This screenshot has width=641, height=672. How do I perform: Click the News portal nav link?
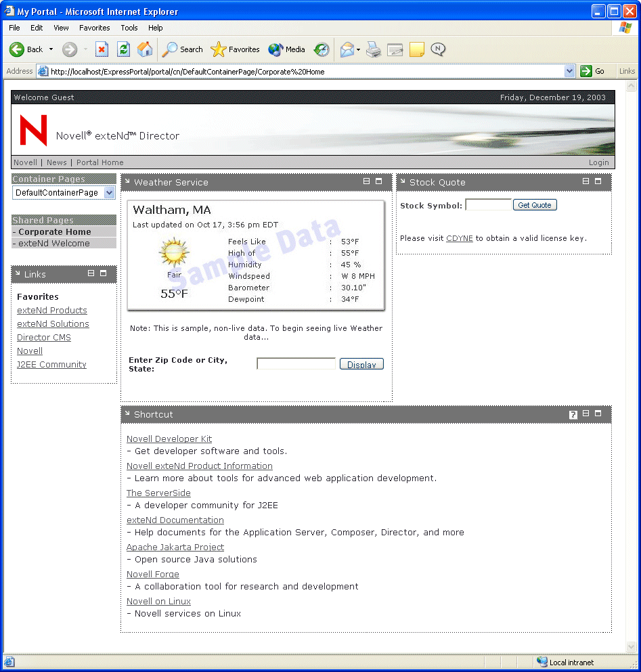pyautogui.click(x=57, y=162)
